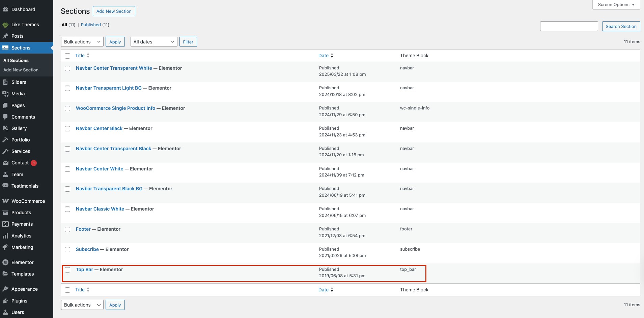Click the Plugins plug icon
Image resolution: width=644 pixels, height=318 pixels.
5,301
